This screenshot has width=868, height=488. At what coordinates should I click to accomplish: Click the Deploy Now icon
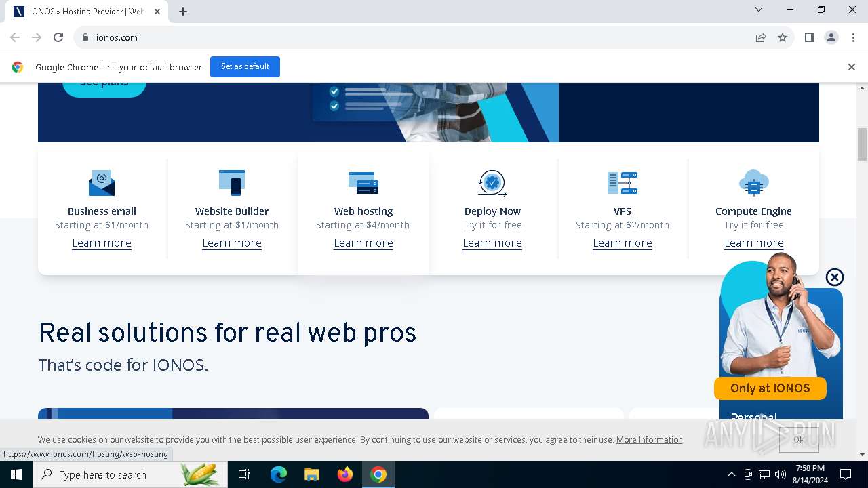coord(492,183)
